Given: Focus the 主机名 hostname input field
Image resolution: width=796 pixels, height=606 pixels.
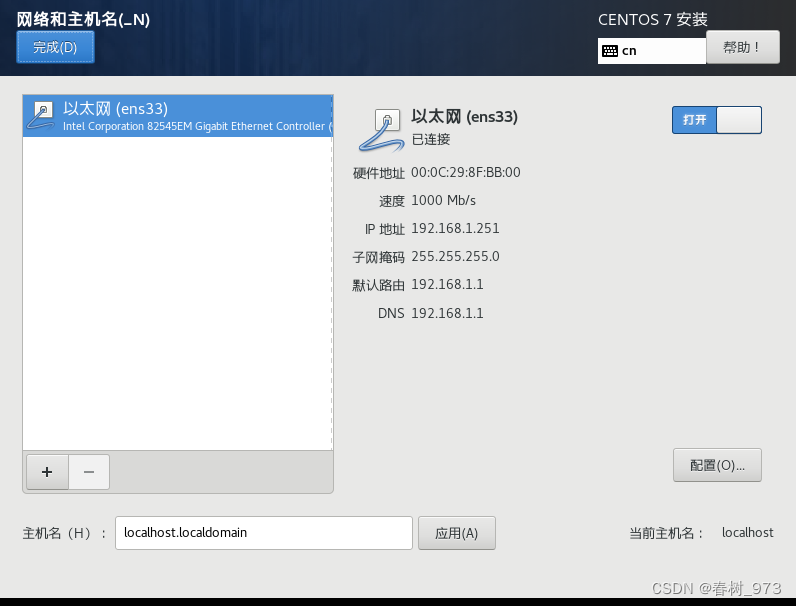Looking at the screenshot, I should click(x=263, y=533).
